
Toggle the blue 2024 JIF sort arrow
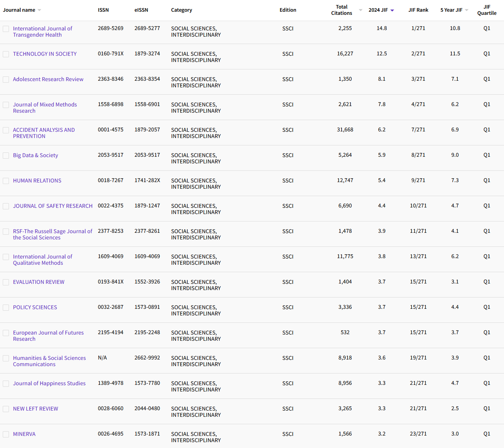(392, 11)
